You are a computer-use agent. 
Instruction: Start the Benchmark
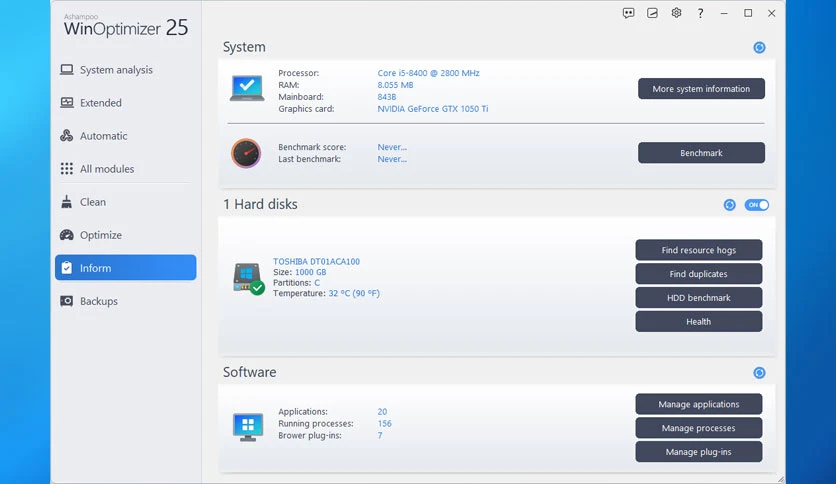pos(701,153)
